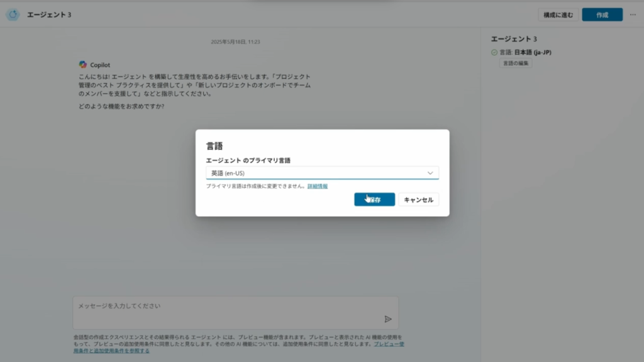Expand the primary language chevron arrow
Image resolution: width=644 pixels, height=362 pixels.
point(430,173)
